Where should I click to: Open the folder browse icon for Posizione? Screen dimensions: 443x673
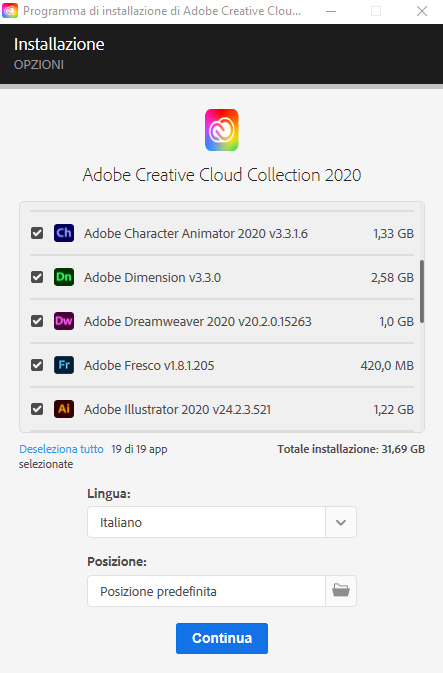(341, 591)
